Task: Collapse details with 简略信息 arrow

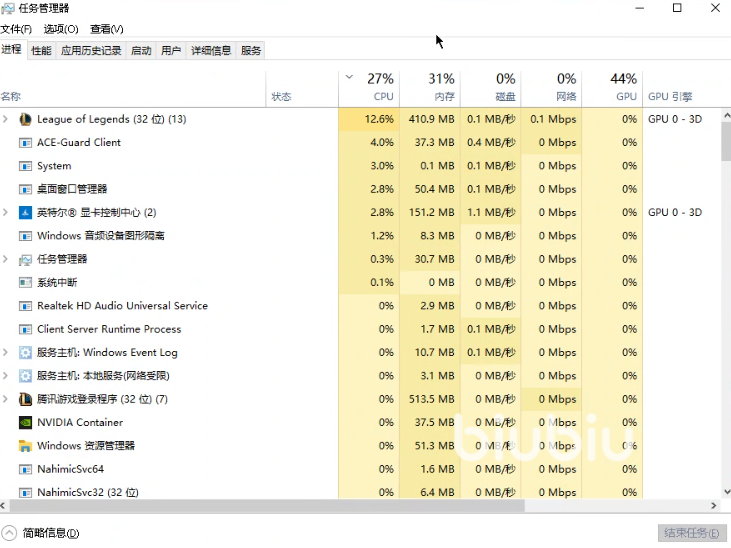Action: coord(9,533)
